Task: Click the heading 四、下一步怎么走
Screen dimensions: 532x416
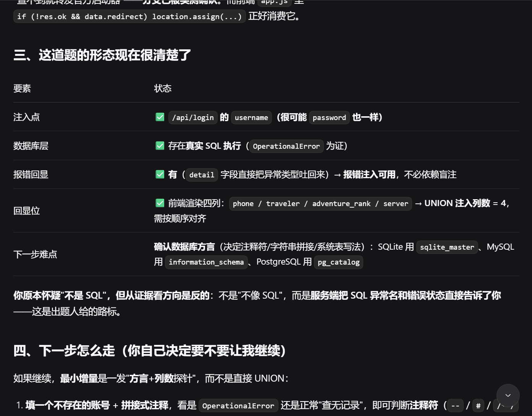Action: pyautogui.click(x=149, y=350)
